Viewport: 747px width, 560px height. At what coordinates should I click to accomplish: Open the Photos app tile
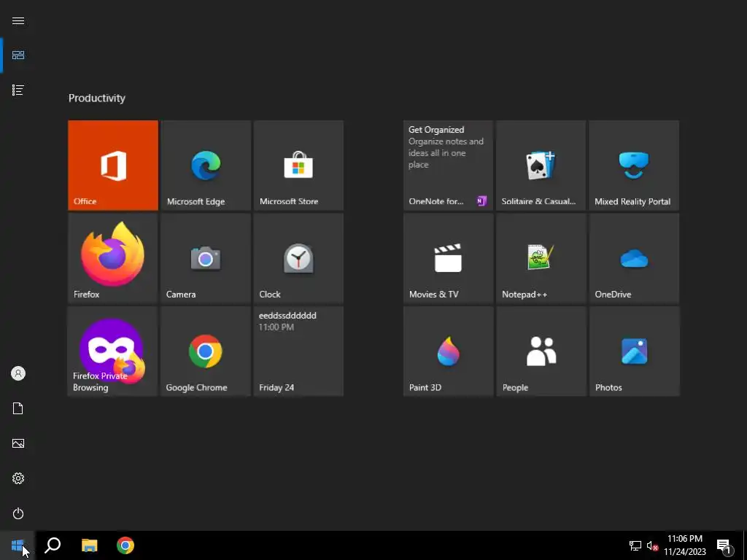pyautogui.click(x=634, y=351)
